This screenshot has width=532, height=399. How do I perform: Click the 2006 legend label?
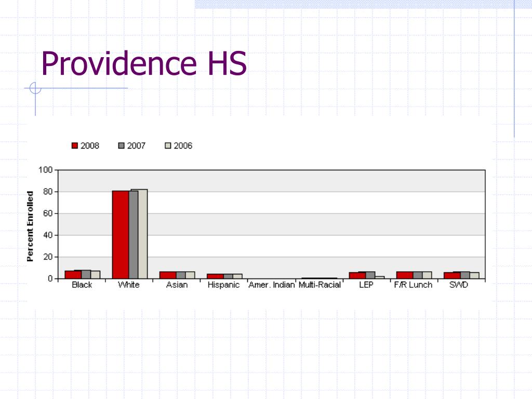point(183,145)
